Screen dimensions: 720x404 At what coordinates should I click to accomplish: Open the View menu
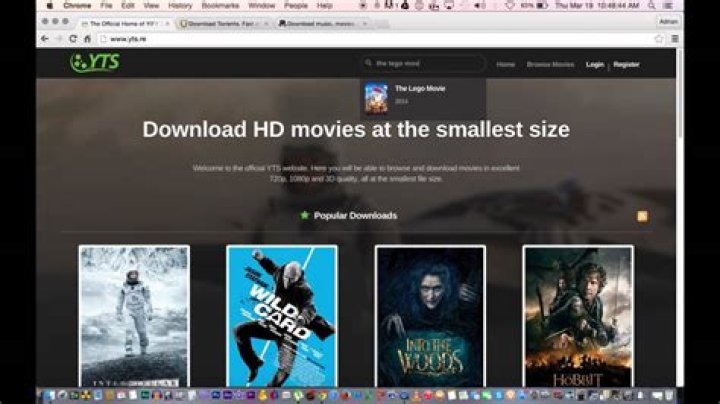151,6
